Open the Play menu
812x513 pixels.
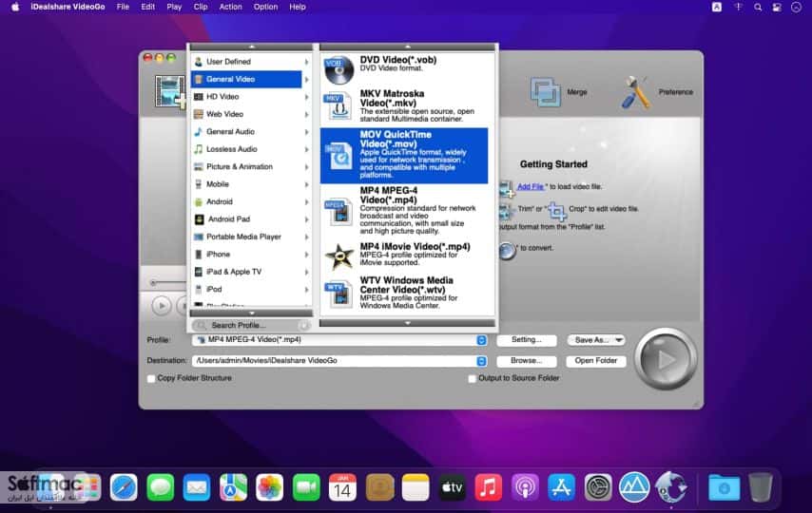coord(174,7)
